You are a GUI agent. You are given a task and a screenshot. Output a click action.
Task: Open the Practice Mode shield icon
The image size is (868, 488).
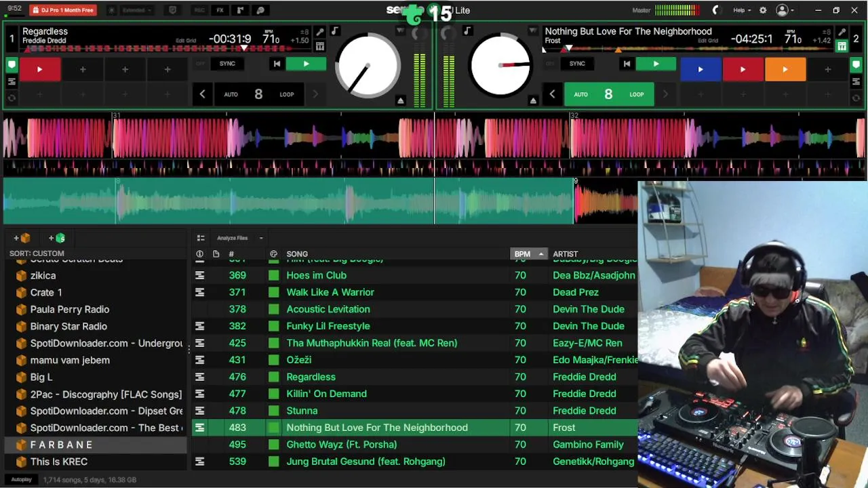coord(173,10)
